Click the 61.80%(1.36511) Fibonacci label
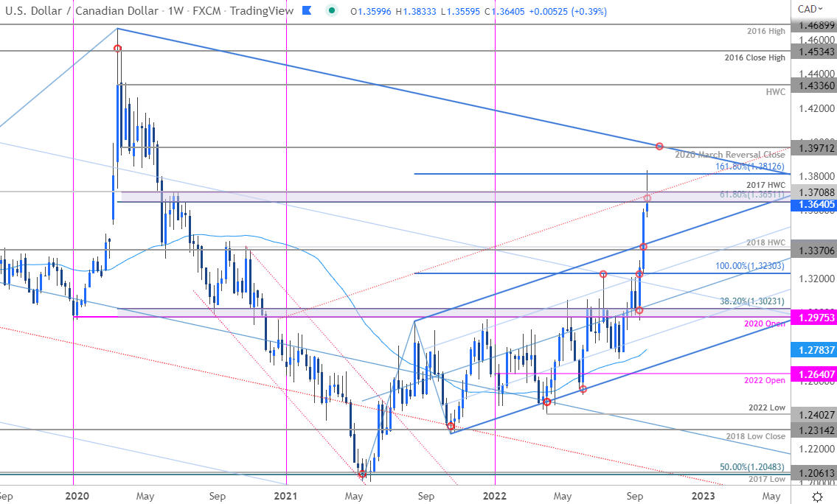The width and height of the screenshot is (837, 504). [x=752, y=194]
